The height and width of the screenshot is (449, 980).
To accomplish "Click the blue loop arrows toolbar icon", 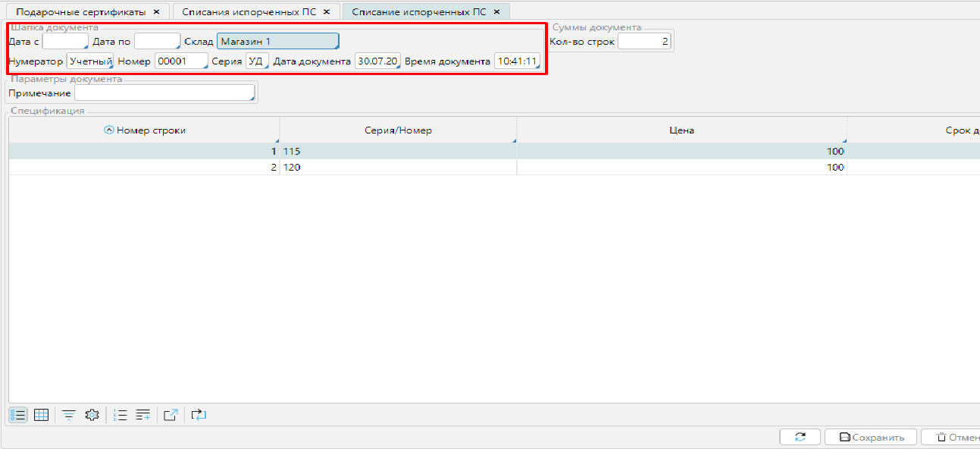I will (x=199, y=415).
